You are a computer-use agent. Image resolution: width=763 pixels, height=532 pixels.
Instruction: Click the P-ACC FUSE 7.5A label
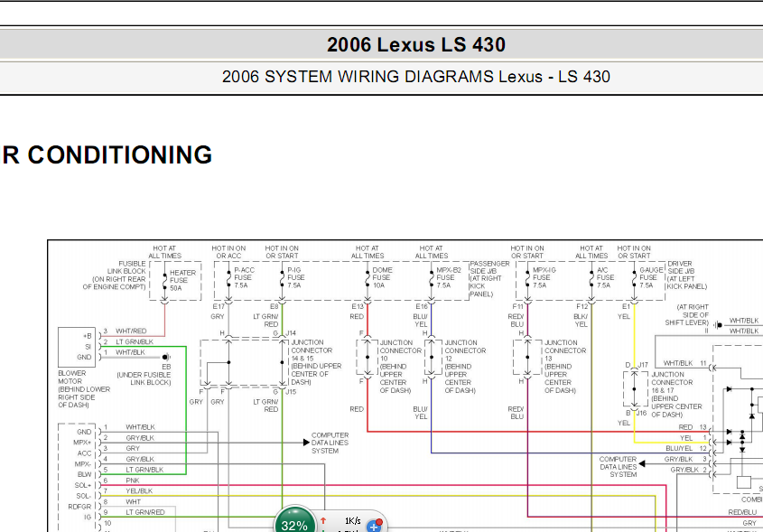click(x=245, y=277)
